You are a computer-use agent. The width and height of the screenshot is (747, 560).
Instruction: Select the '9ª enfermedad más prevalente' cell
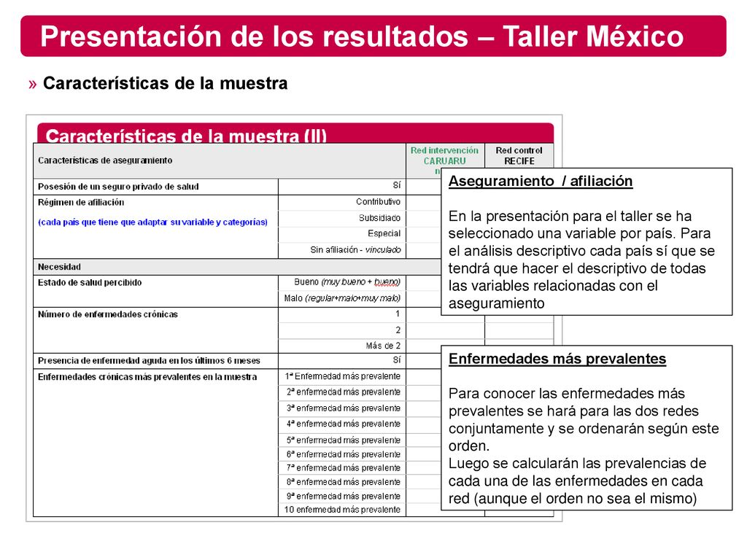pyautogui.click(x=344, y=497)
